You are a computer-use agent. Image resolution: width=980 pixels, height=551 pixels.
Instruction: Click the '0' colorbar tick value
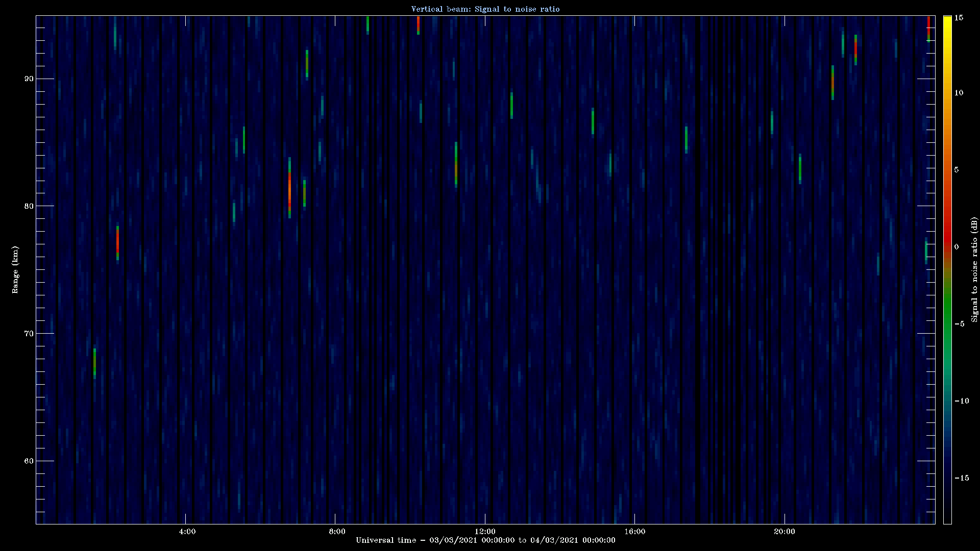click(957, 247)
